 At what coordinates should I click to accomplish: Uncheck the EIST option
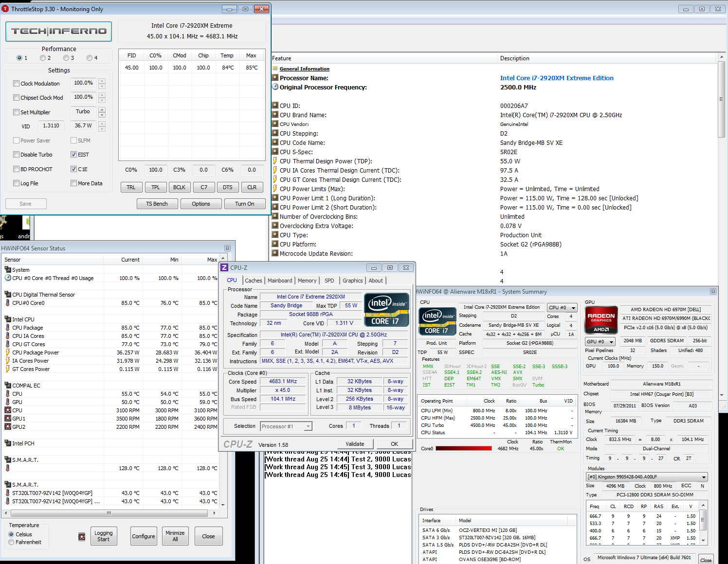point(73,155)
